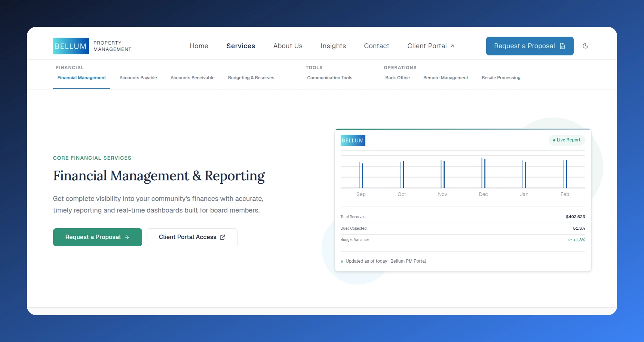Click the Bellum logo in header
Screen dimensions: 644x342
71,46
